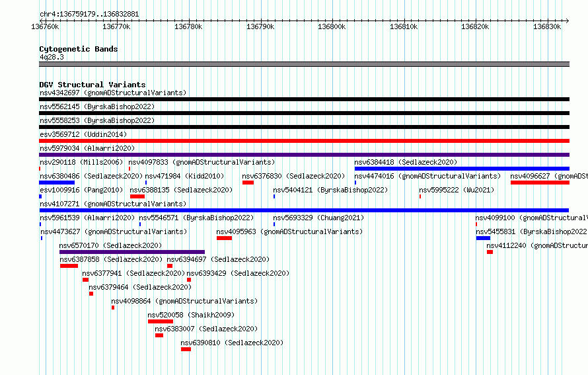Select the 4q28.3 band label
588x375 pixels.
[x=52, y=57]
